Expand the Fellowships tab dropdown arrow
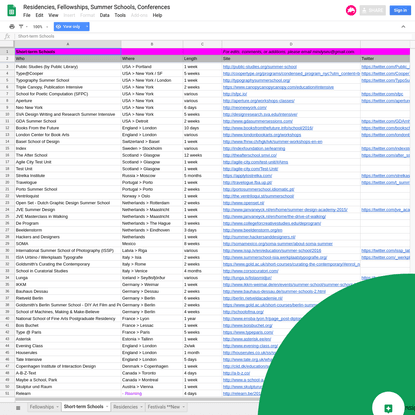 pos(57,407)
